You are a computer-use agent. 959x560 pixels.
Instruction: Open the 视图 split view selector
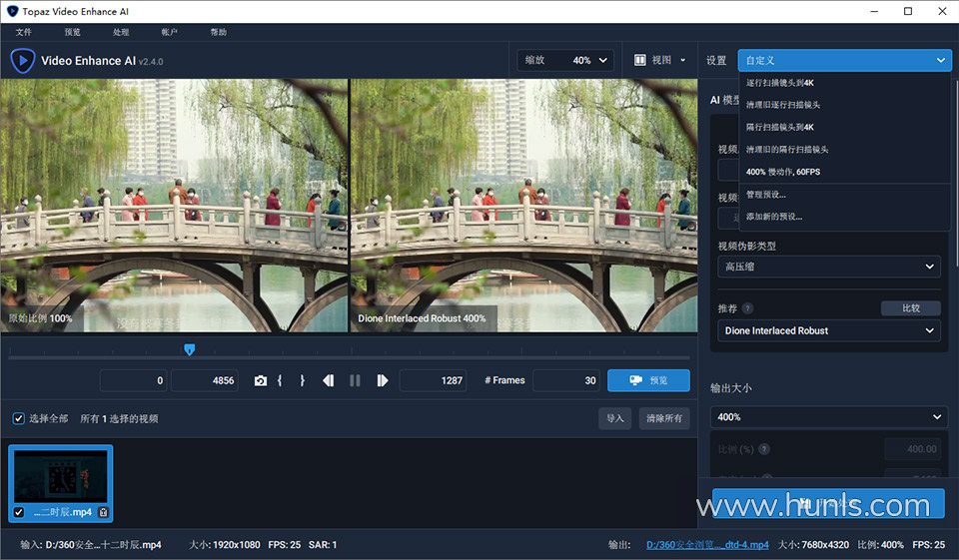(660, 60)
